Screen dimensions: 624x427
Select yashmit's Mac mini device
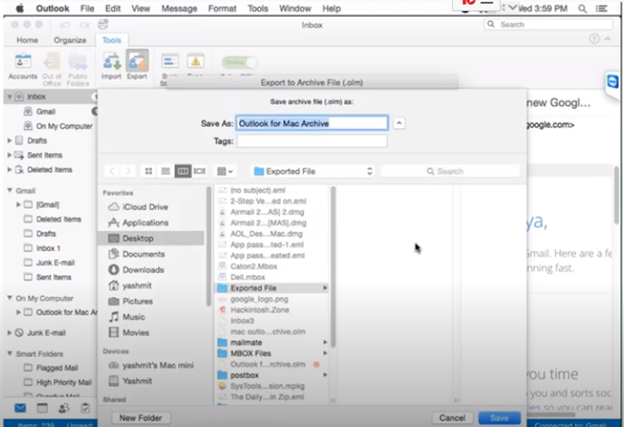[151, 365]
